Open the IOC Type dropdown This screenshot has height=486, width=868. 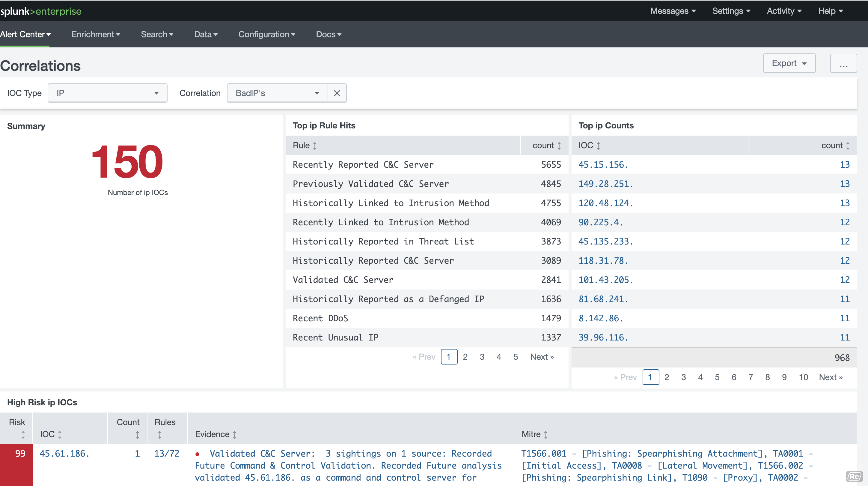click(107, 93)
